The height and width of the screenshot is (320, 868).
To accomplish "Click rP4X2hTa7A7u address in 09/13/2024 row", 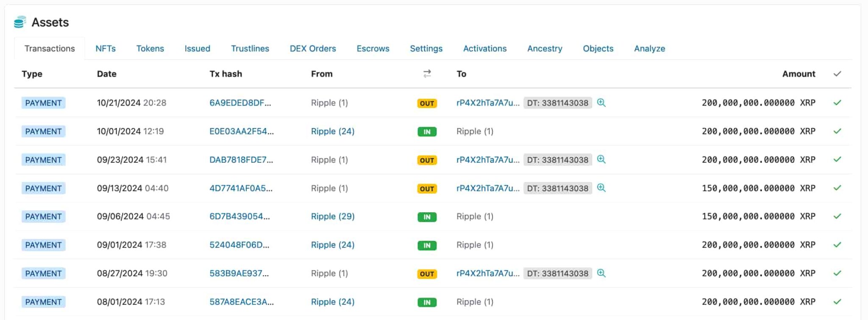I will coord(487,188).
